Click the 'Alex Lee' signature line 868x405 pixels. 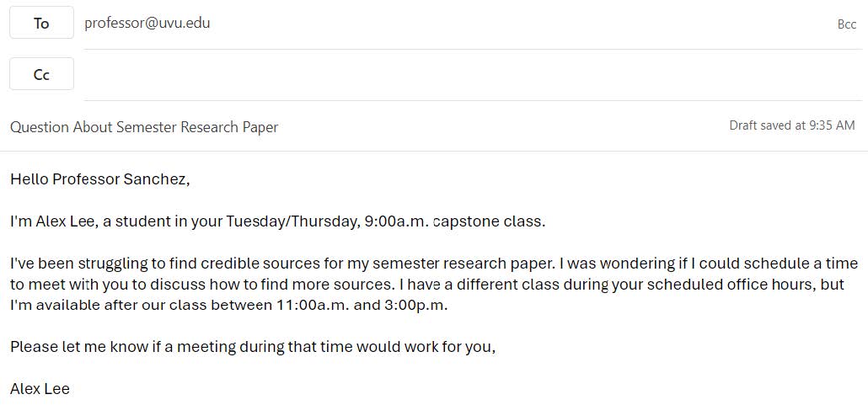tap(40, 389)
